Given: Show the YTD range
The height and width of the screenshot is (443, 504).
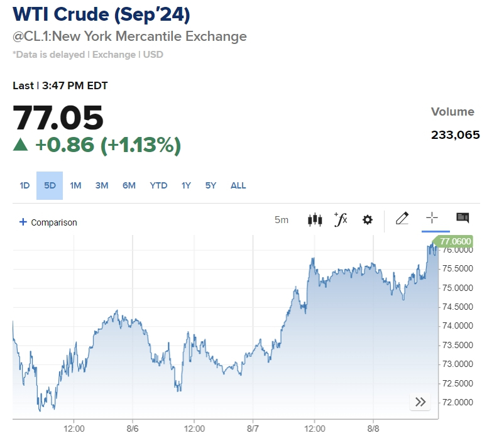Looking at the screenshot, I should click(158, 185).
